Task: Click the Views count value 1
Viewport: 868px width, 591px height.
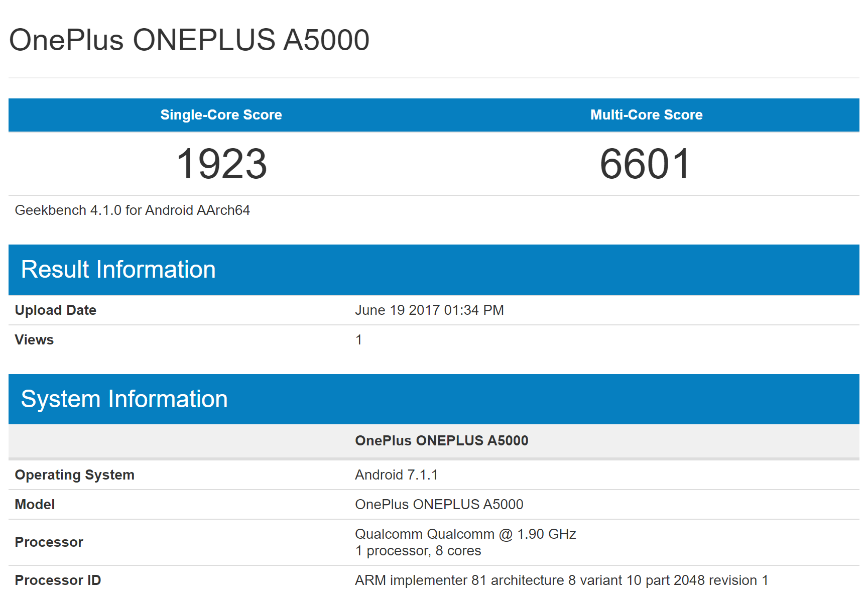Action: point(358,340)
